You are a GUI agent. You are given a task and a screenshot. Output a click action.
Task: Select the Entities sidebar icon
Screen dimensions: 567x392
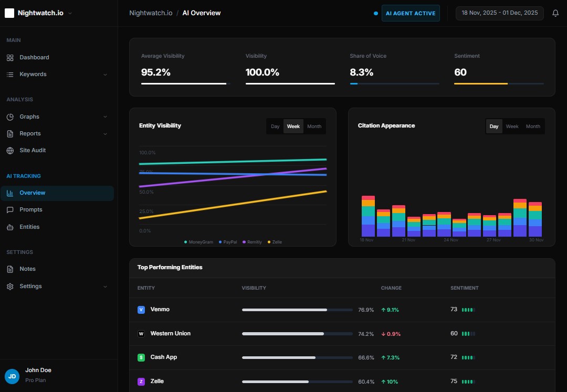12,227
